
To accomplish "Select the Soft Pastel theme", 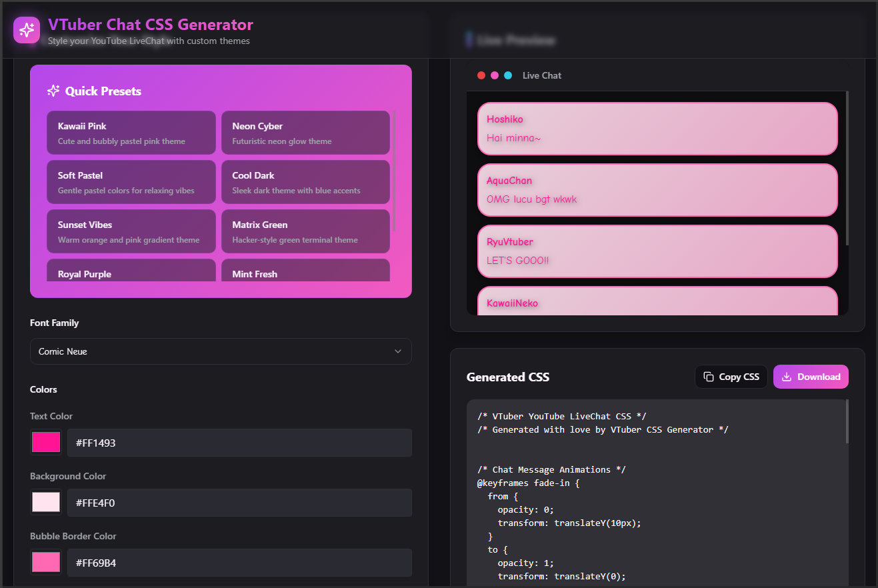I will tap(131, 181).
